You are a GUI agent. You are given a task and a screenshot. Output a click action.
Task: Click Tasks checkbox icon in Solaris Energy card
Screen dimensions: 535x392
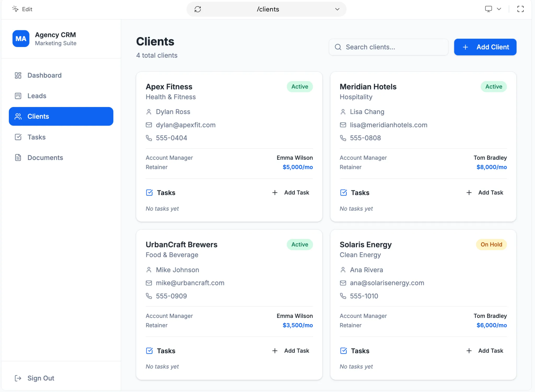[344, 351]
